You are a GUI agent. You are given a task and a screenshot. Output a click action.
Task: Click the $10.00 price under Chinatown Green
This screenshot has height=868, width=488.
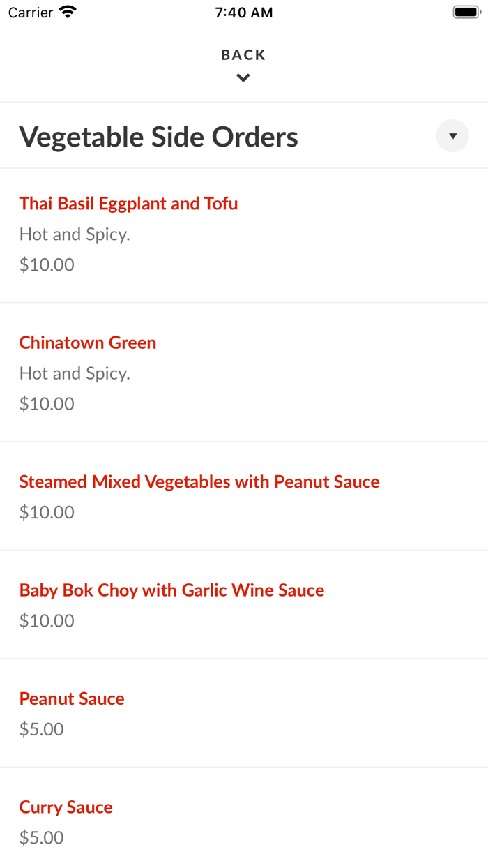point(46,403)
